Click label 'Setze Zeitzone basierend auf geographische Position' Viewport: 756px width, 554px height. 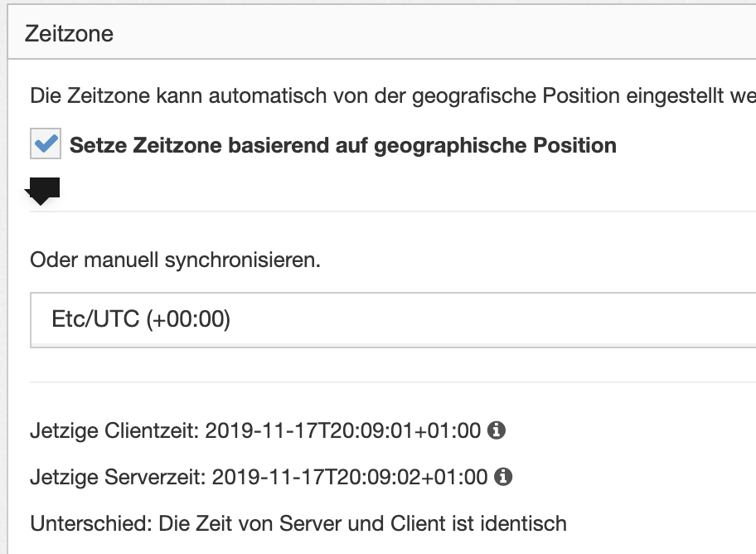click(x=343, y=145)
